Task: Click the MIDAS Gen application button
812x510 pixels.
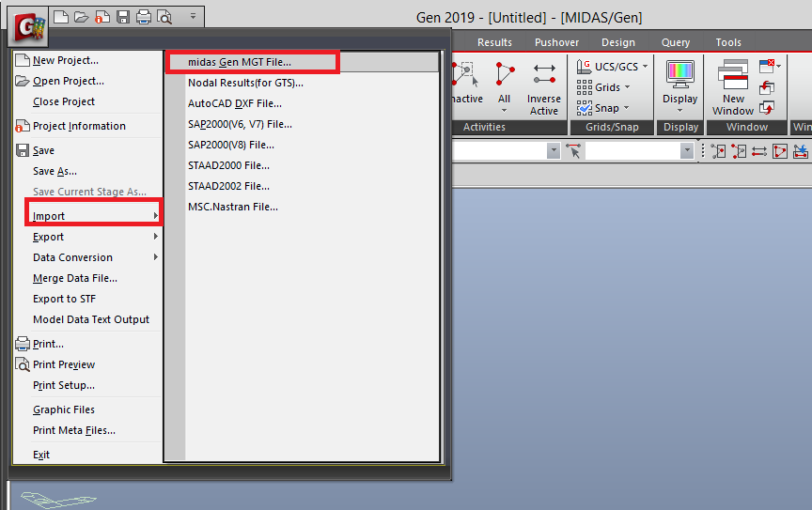Action: [x=28, y=28]
